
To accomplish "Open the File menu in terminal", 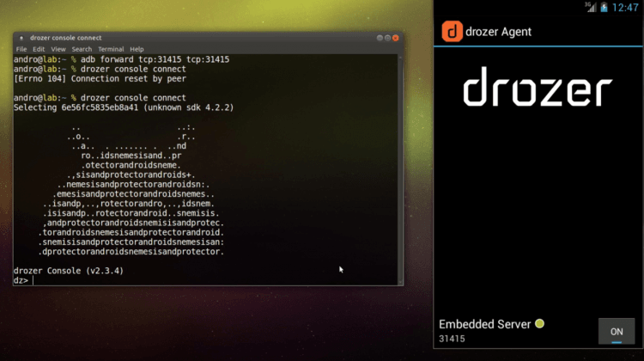I will (21, 49).
